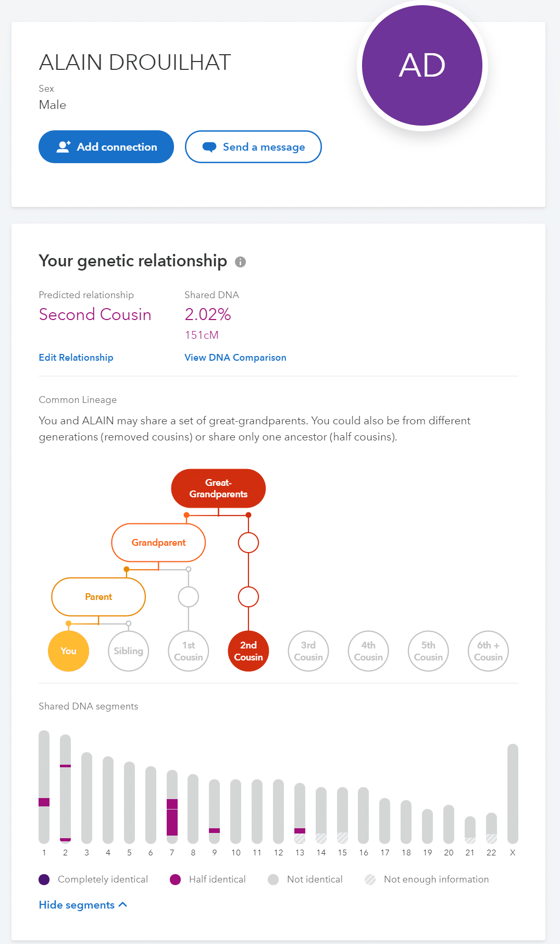Viewport: 560px width, 944px height.
Task: Click the info icon beside Your genetic relationship
Action: (240, 262)
